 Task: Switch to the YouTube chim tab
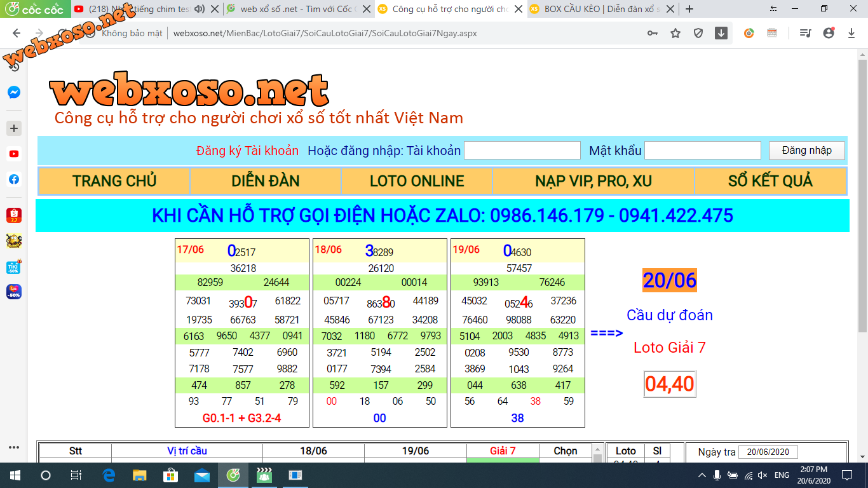[x=140, y=9]
